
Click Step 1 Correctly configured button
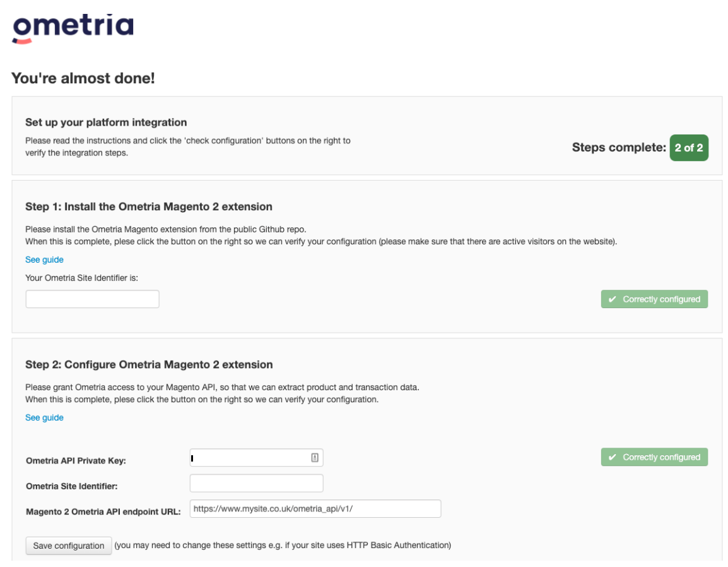point(654,299)
